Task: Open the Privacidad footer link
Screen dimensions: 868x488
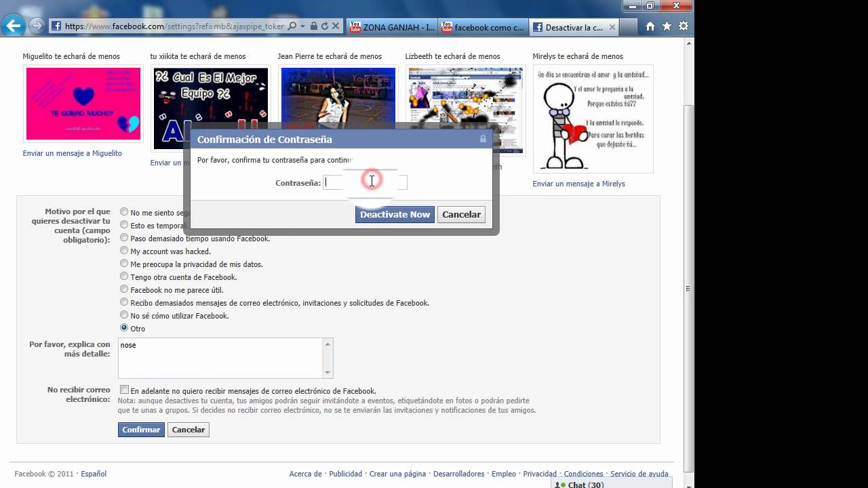Action: [x=540, y=474]
